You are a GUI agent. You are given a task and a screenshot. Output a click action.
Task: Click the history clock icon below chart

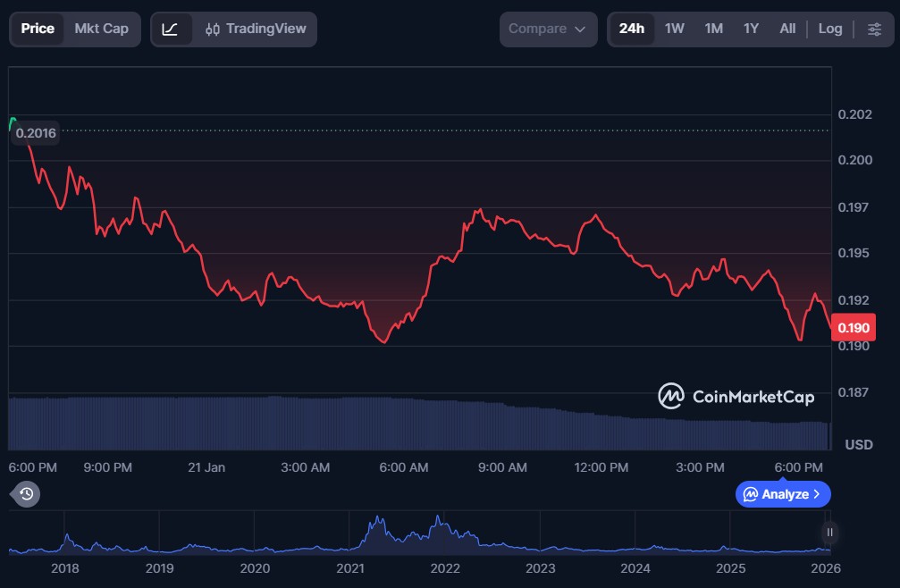pyautogui.click(x=26, y=494)
